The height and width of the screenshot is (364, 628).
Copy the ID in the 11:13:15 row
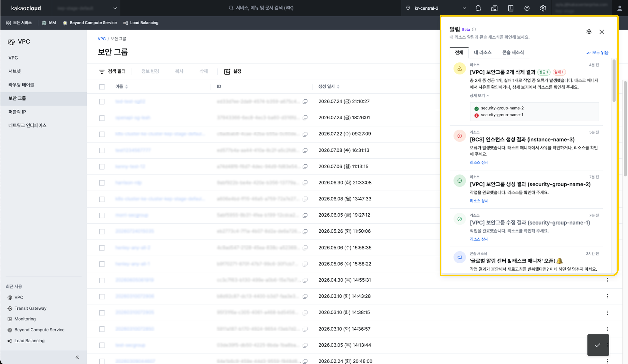point(305,166)
